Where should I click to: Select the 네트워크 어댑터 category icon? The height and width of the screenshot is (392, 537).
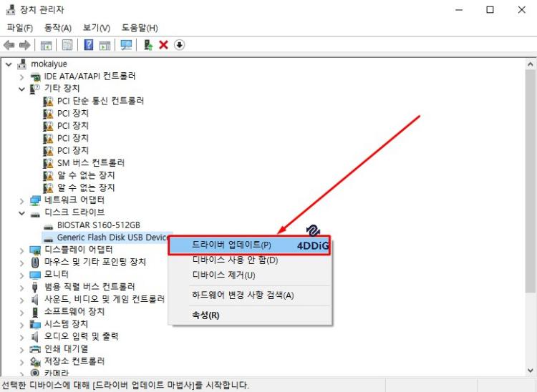coord(35,200)
